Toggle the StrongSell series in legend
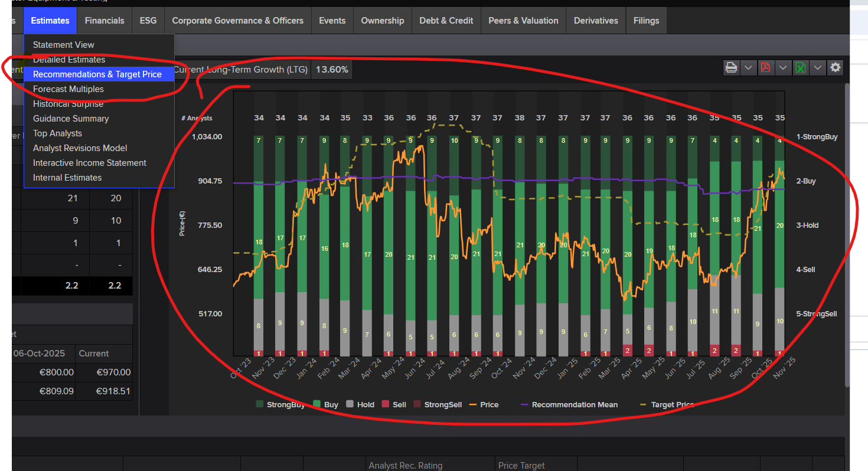Image resolution: width=868 pixels, height=471 pixels. (x=438, y=405)
